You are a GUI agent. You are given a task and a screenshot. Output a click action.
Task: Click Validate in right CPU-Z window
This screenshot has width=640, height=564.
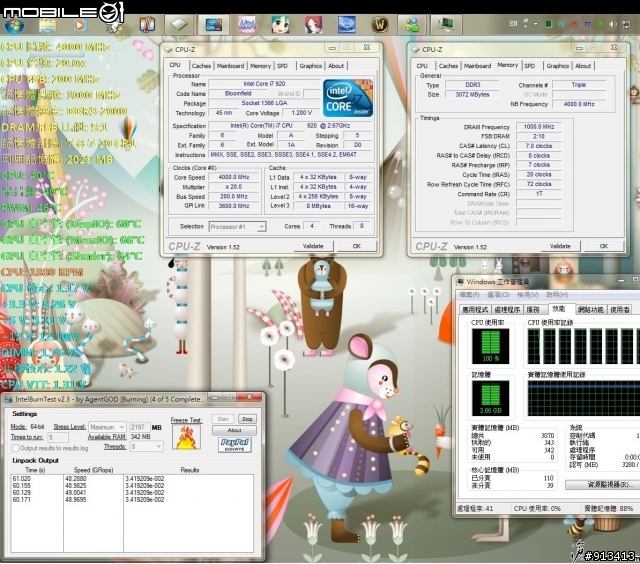pyautogui.click(x=560, y=246)
